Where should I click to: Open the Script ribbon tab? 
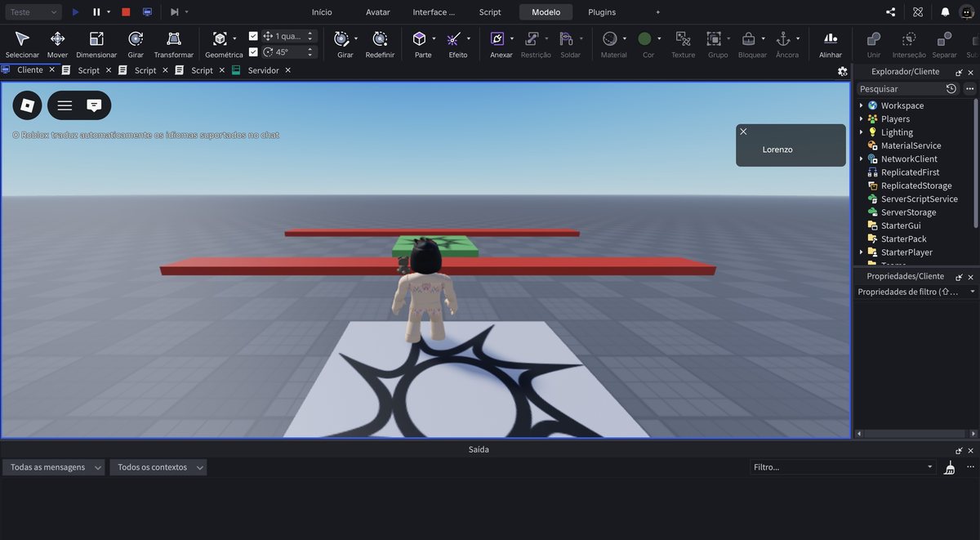point(490,12)
